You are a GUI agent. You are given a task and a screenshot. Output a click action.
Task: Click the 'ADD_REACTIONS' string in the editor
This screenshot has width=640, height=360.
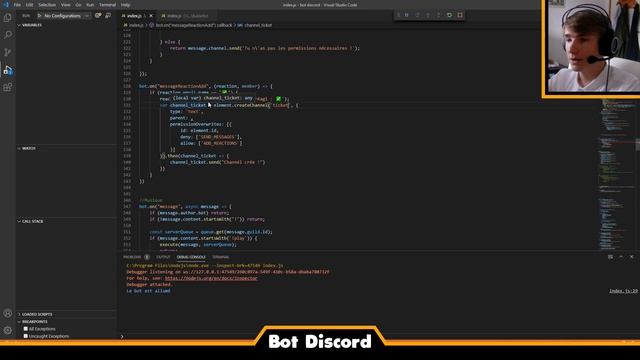tap(220, 143)
